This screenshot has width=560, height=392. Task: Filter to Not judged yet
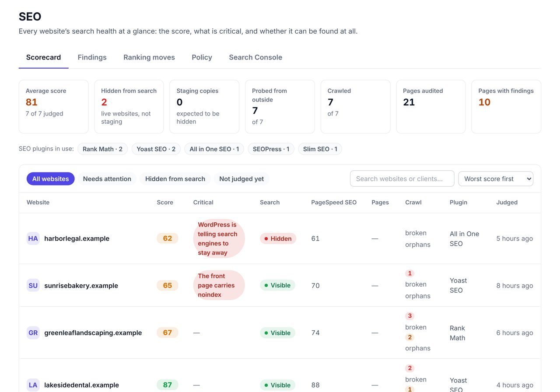(x=241, y=178)
